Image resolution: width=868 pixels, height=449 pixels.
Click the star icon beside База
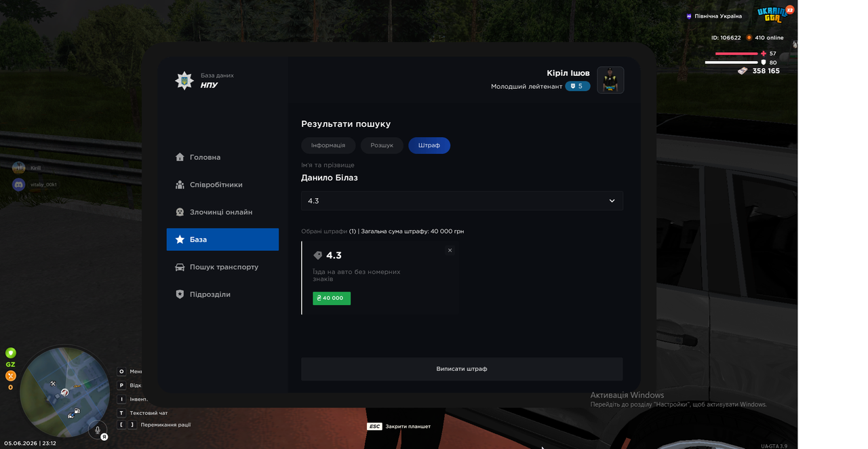(x=180, y=239)
